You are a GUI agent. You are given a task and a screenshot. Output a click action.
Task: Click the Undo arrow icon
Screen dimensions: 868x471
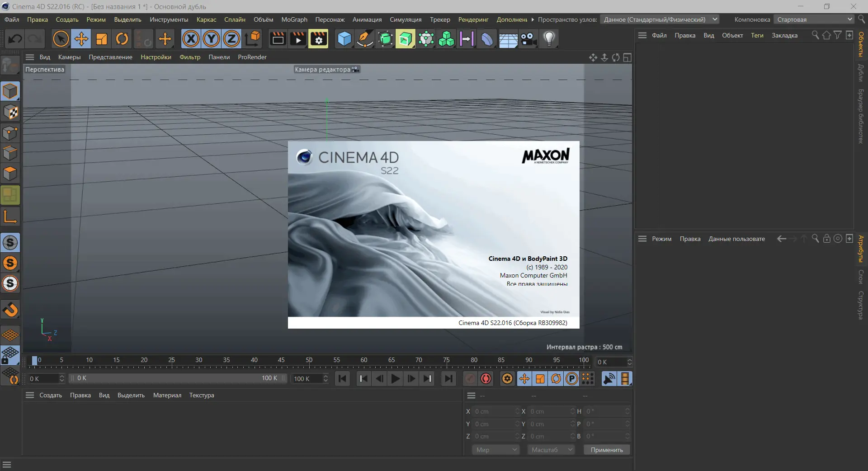click(15, 39)
